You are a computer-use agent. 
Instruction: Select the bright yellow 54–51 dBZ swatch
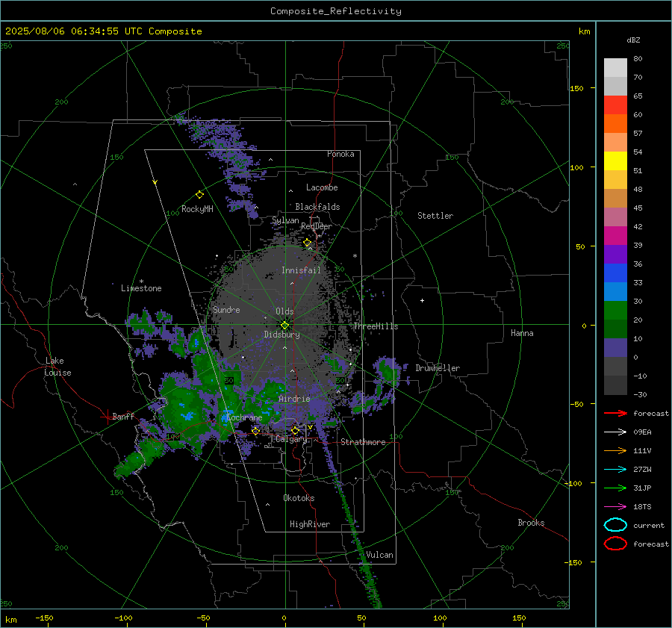coord(615,161)
